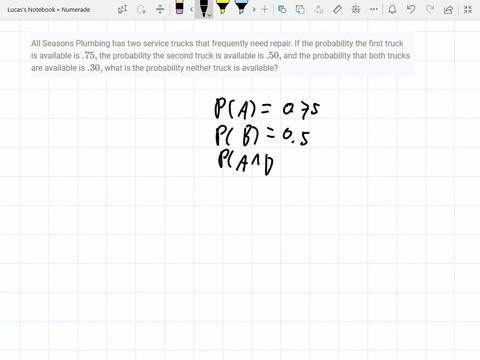Viewport: 480px width, 360px height.
Task: Click the handwritten P(B) = 0.5 line
Action: click(x=262, y=135)
